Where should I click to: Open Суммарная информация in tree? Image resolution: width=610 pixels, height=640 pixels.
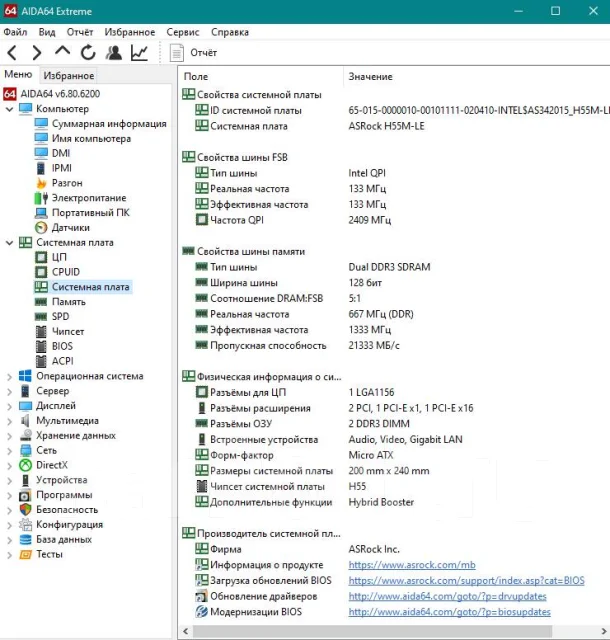click(109, 124)
